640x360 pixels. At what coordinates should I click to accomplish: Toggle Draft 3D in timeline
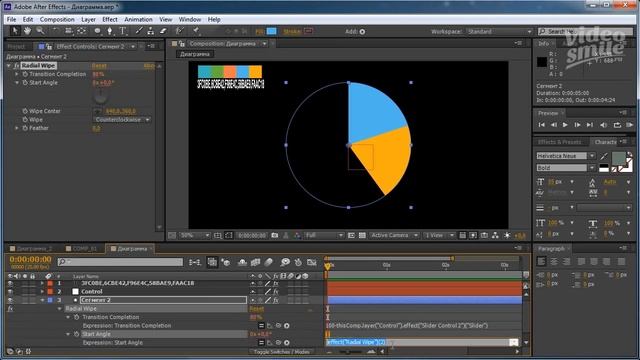[x=225, y=262]
